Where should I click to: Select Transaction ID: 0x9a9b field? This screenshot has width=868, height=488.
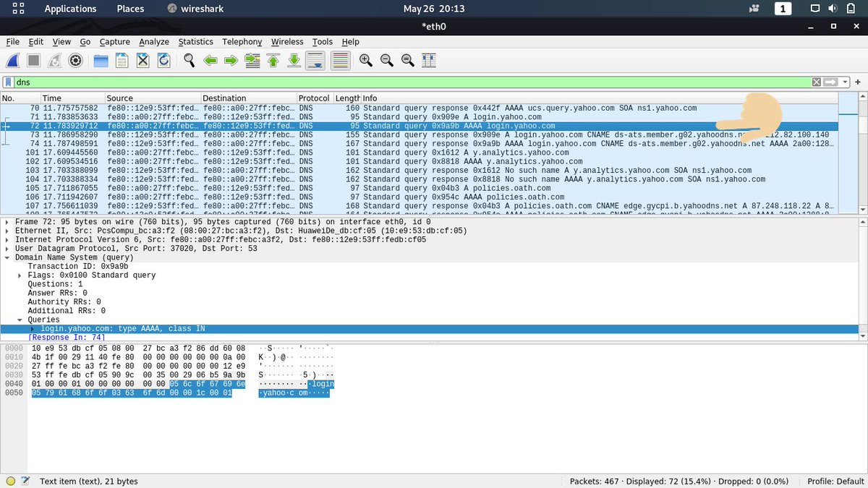(x=78, y=266)
